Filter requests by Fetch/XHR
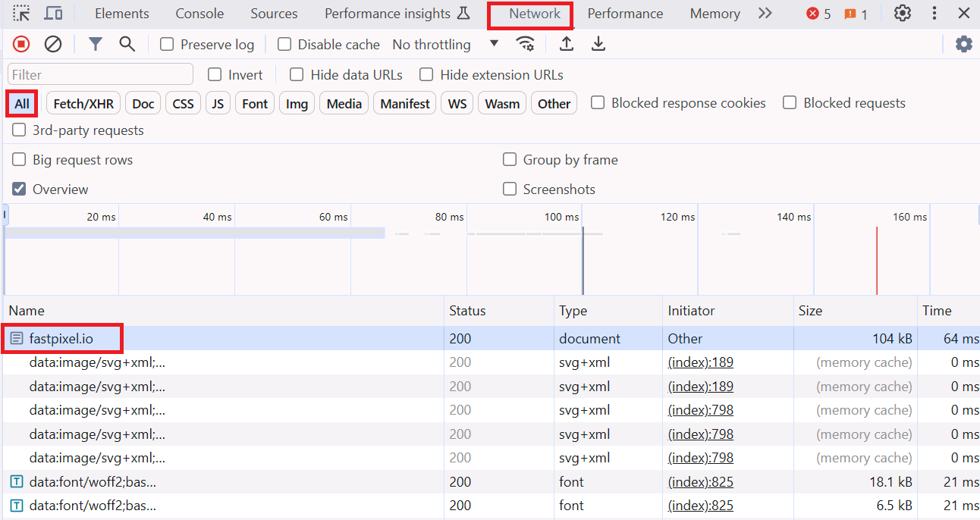980x520 pixels. pyautogui.click(x=83, y=104)
